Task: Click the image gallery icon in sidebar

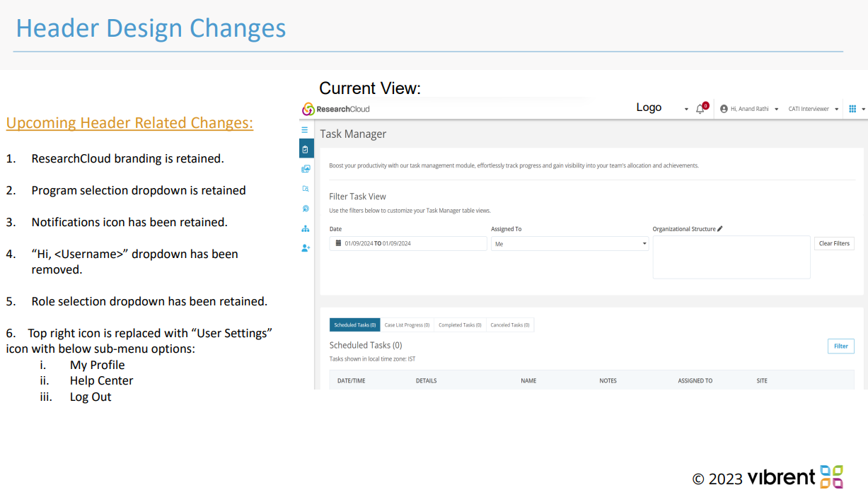Action: click(306, 169)
